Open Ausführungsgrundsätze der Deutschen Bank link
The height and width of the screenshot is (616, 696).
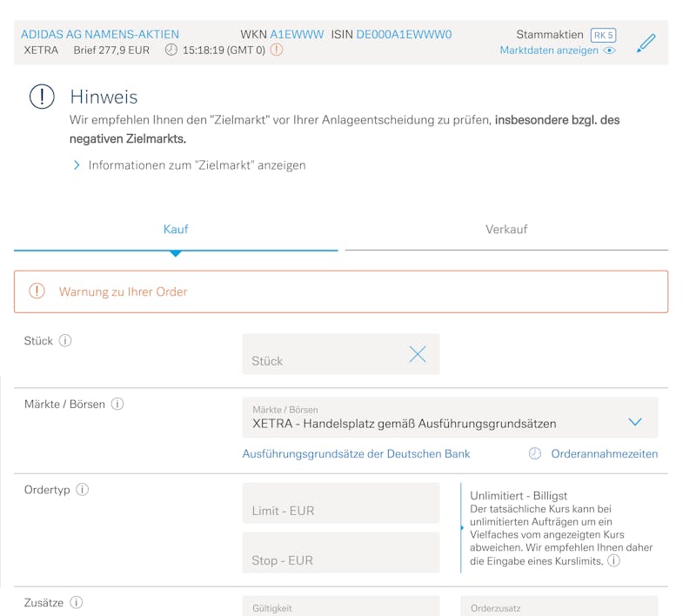pyautogui.click(x=356, y=453)
